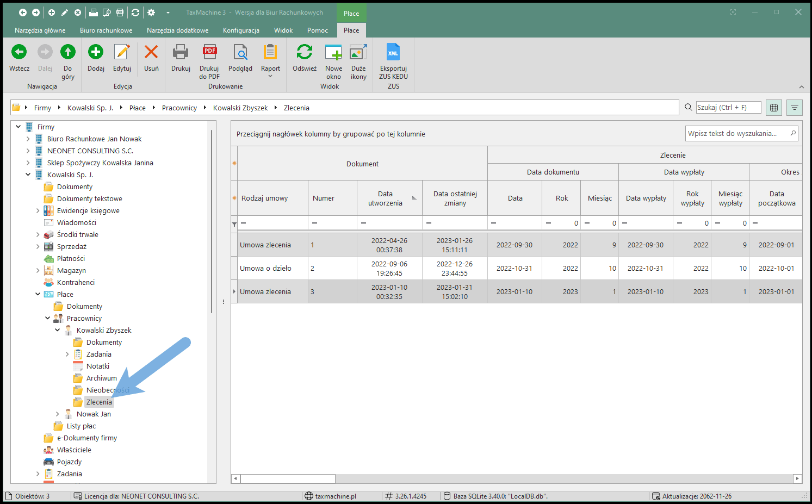Screen dimensions: 812x504
Task: Collapse the Kowalski Sp. J. tree node
Action: (x=28, y=175)
